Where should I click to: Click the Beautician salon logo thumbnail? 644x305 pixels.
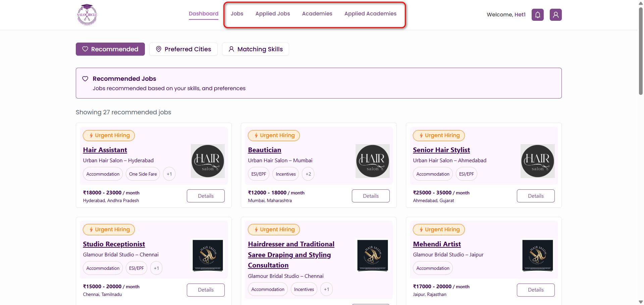tap(373, 161)
